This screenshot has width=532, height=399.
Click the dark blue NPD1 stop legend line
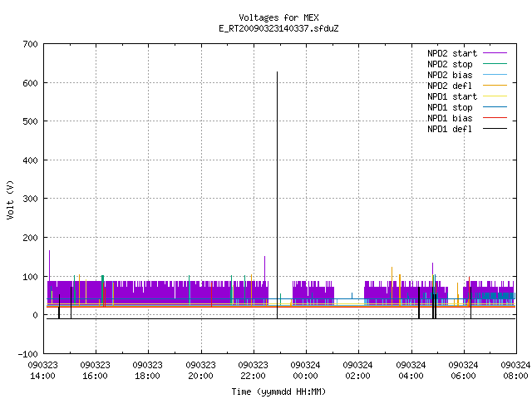[495, 107]
